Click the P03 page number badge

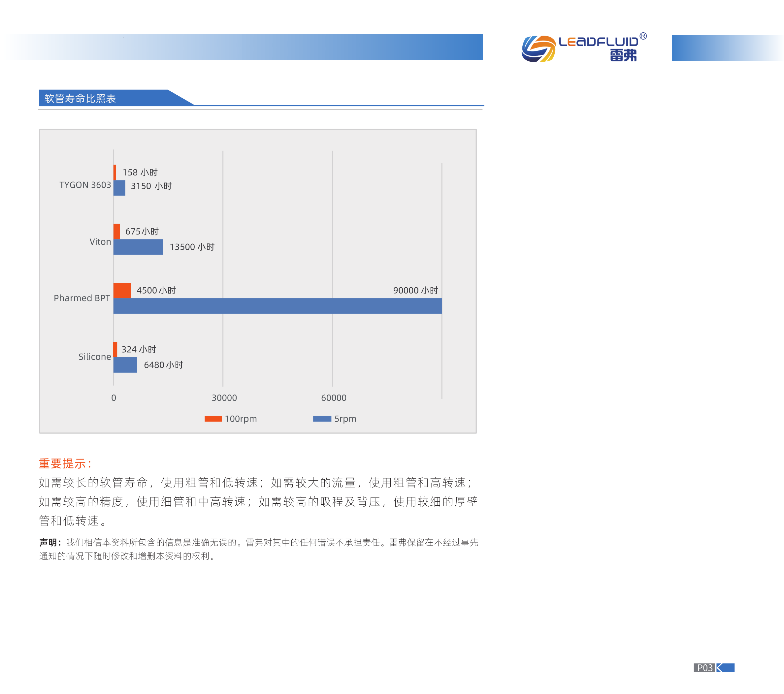(704, 668)
